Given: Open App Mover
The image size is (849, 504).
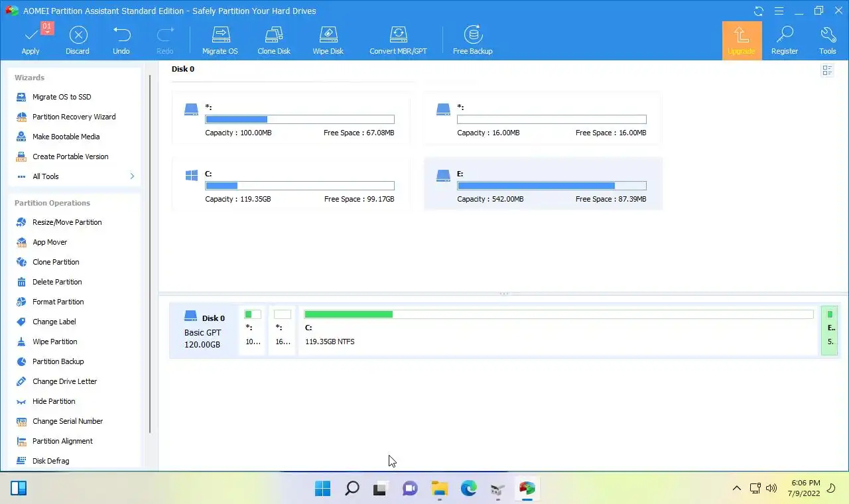Looking at the screenshot, I should pyautogui.click(x=50, y=242).
